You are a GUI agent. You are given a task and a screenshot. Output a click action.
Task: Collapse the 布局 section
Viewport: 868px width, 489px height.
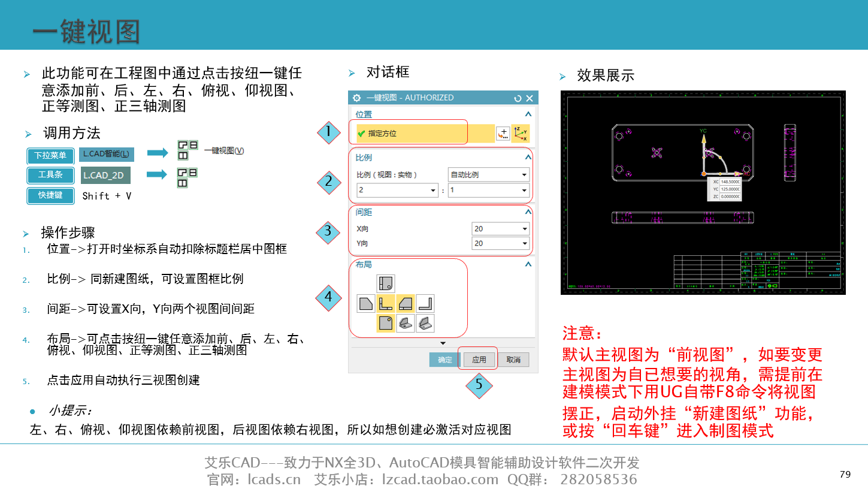[x=528, y=264]
